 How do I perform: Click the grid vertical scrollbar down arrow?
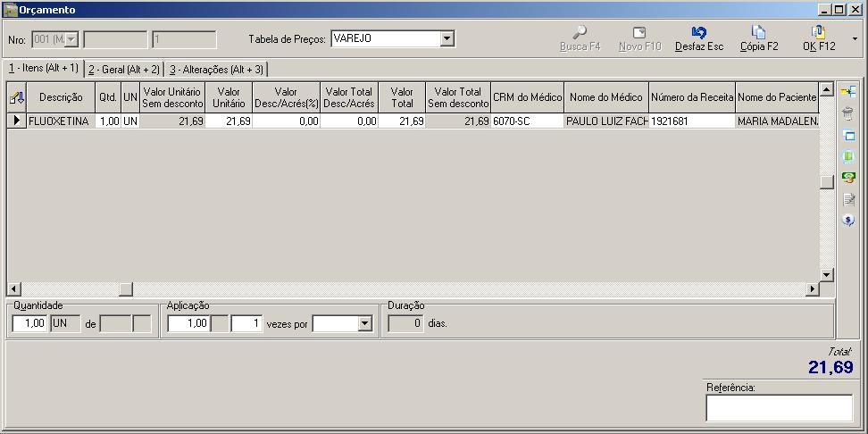click(827, 274)
